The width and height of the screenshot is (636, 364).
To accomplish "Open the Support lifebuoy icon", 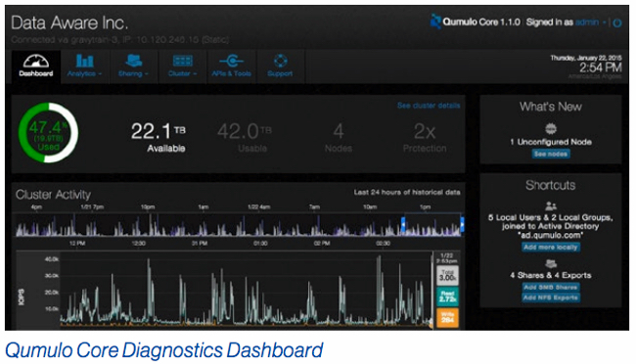I will [x=280, y=61].
